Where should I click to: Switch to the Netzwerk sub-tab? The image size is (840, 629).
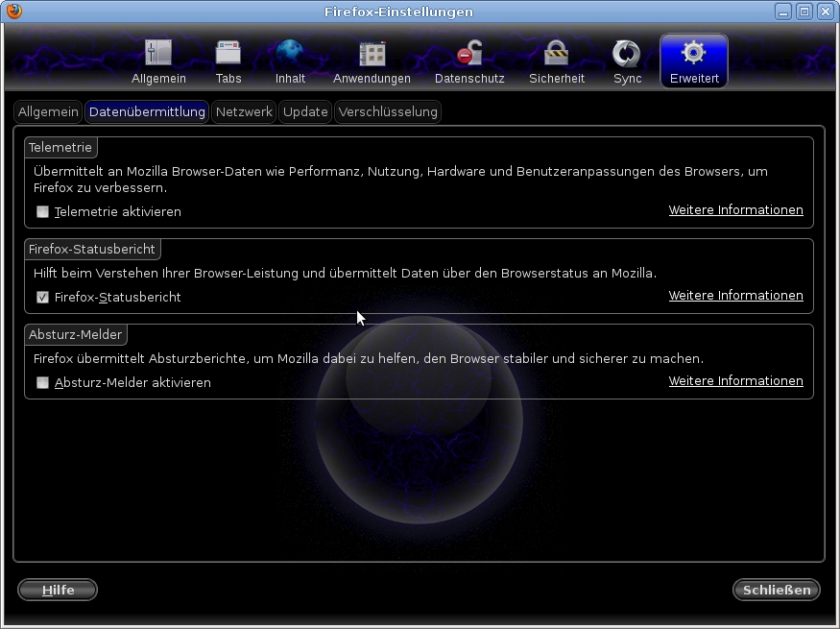[x=244, y=112]
